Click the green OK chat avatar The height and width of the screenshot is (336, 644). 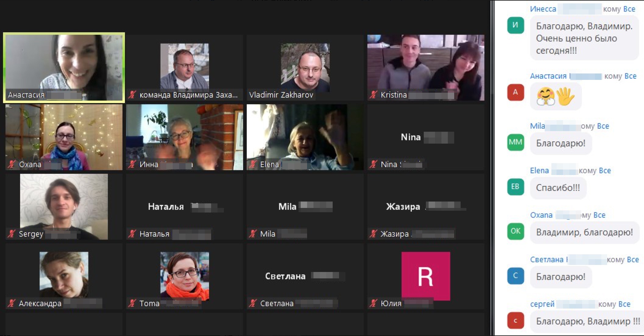(x=515, y=231)
